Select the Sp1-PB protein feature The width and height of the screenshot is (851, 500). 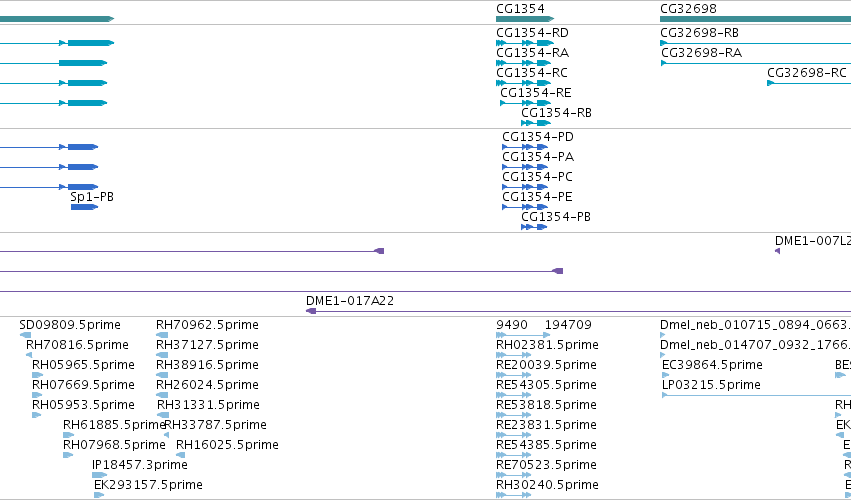[x=84, y=207]
